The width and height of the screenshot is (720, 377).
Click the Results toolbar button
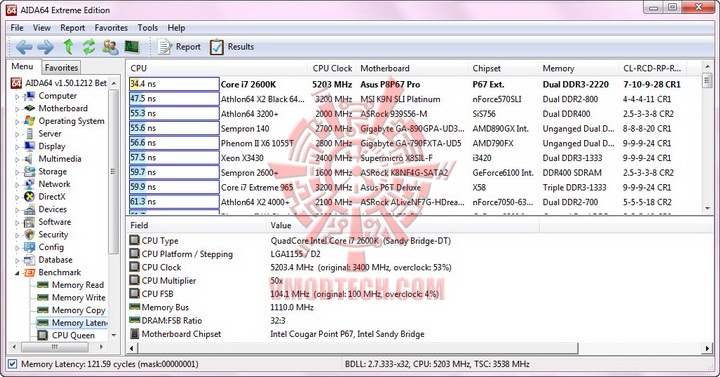[x=232, y=47]
